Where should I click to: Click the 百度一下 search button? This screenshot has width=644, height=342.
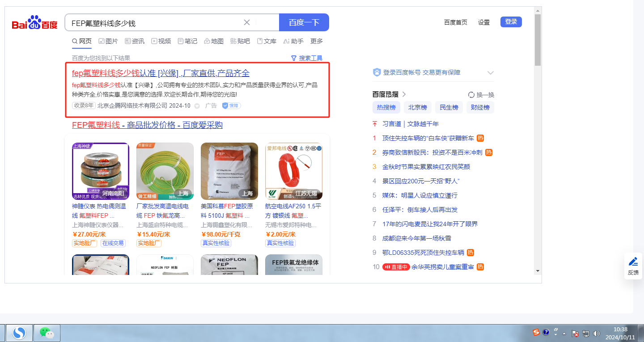(x=304, y=22)
